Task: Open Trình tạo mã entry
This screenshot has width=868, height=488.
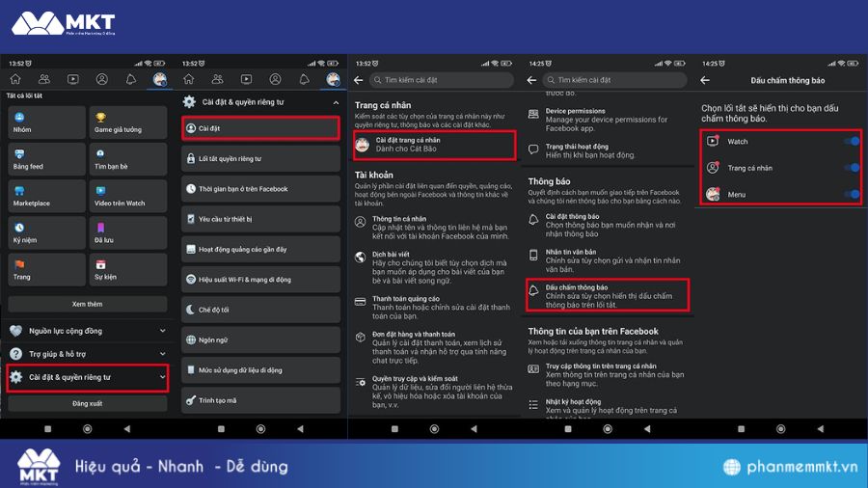Action: pos(260,400)
